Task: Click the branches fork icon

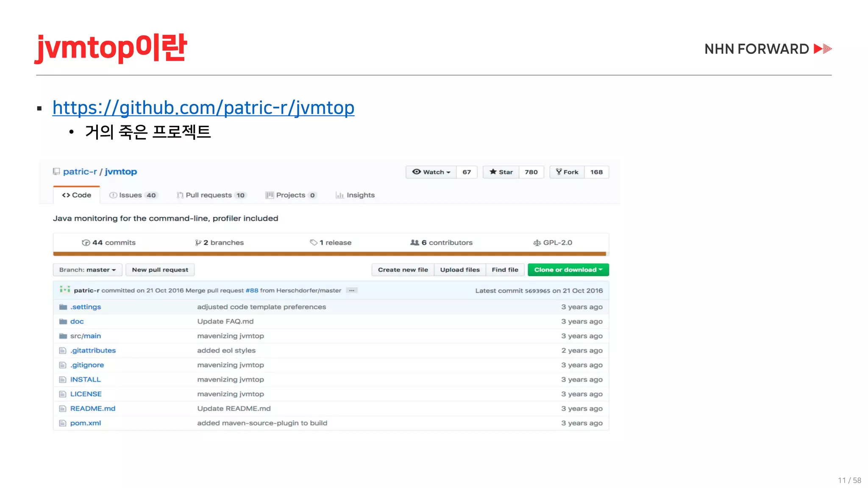Action: 198,243
